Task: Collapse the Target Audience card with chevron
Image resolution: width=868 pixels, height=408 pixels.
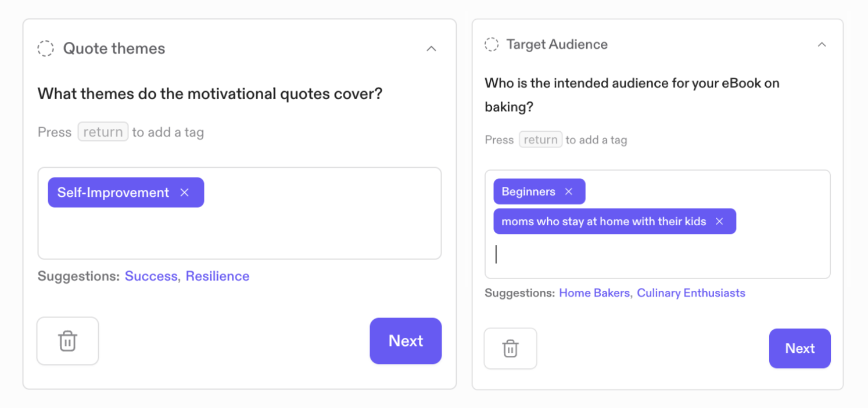Action: pos(822,45)
